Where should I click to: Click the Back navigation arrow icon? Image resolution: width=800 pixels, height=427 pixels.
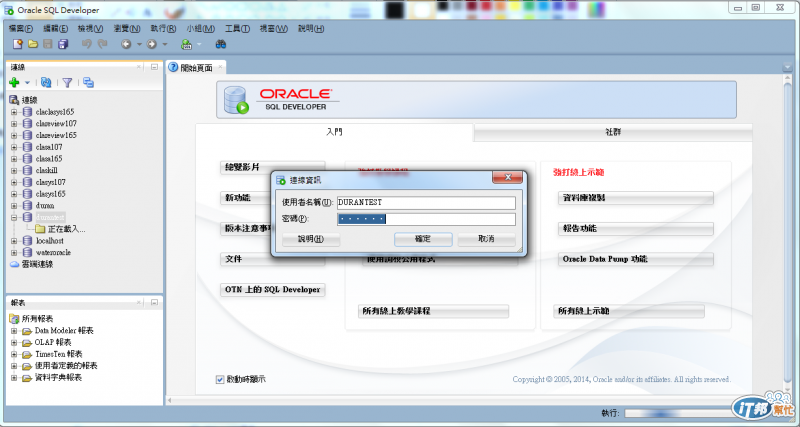(126, 44)
